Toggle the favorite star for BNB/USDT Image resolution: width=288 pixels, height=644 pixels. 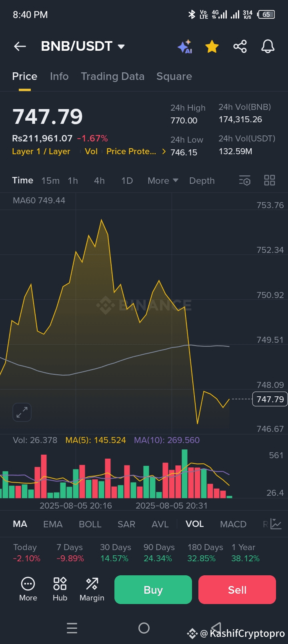(x=212, y=47)
